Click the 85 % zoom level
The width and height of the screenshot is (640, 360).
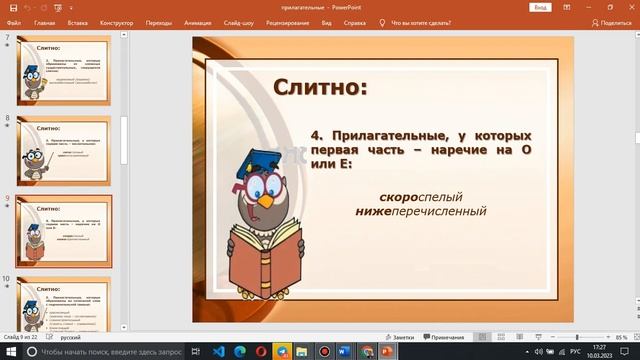point(621,337)
